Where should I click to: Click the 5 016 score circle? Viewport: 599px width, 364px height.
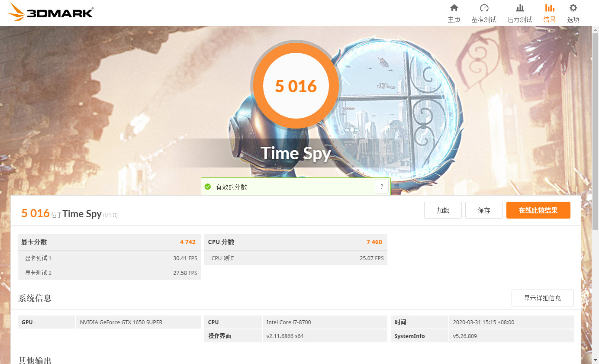(x=296, y=86)
